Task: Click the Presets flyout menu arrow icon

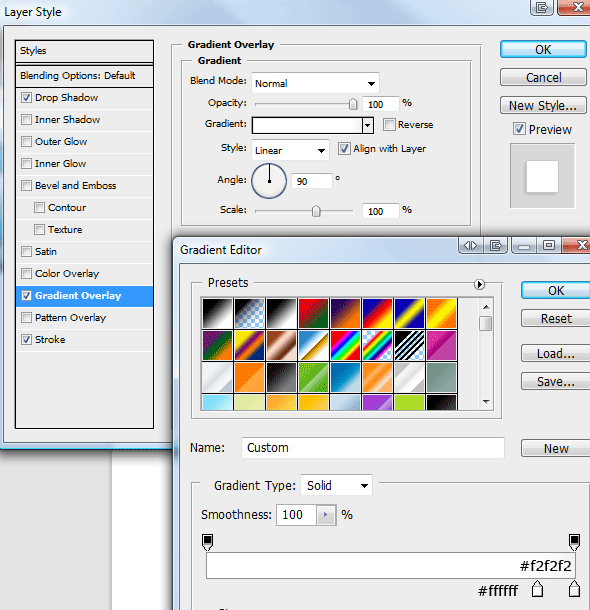Action: coord(479,284)
